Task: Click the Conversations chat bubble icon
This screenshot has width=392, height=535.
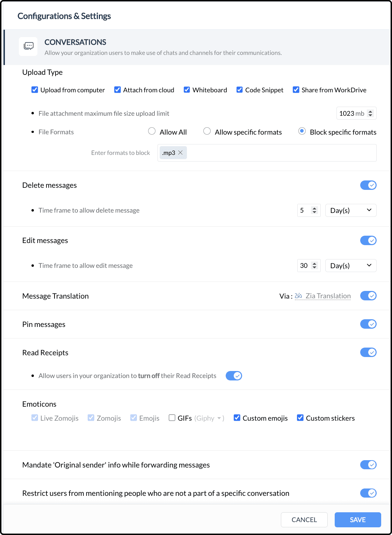Action: [28, 46]
